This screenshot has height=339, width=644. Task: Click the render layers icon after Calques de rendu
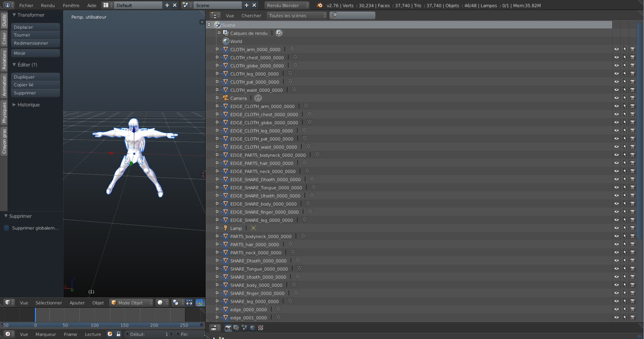point(279,33)
